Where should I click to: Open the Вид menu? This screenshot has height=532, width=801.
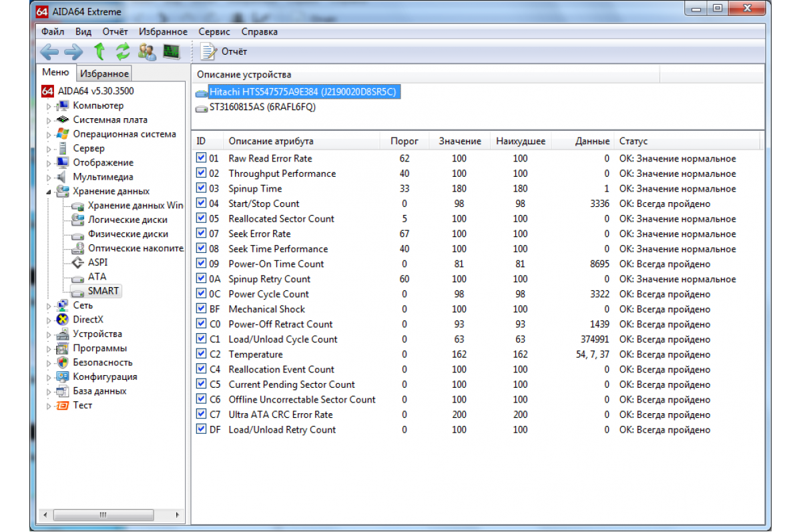click(x=83, y=31)
